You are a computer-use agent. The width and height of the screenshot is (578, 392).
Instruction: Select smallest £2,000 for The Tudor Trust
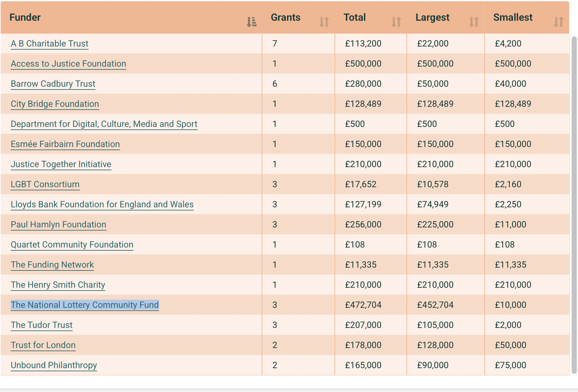point(508,325)
